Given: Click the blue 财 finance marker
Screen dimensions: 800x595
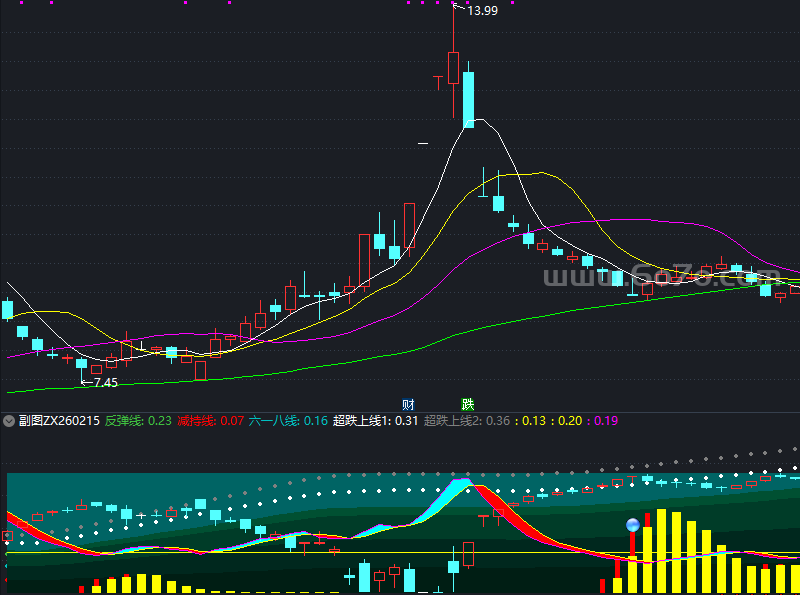Looking at the screenshot, I should click(x=408, y=404).
